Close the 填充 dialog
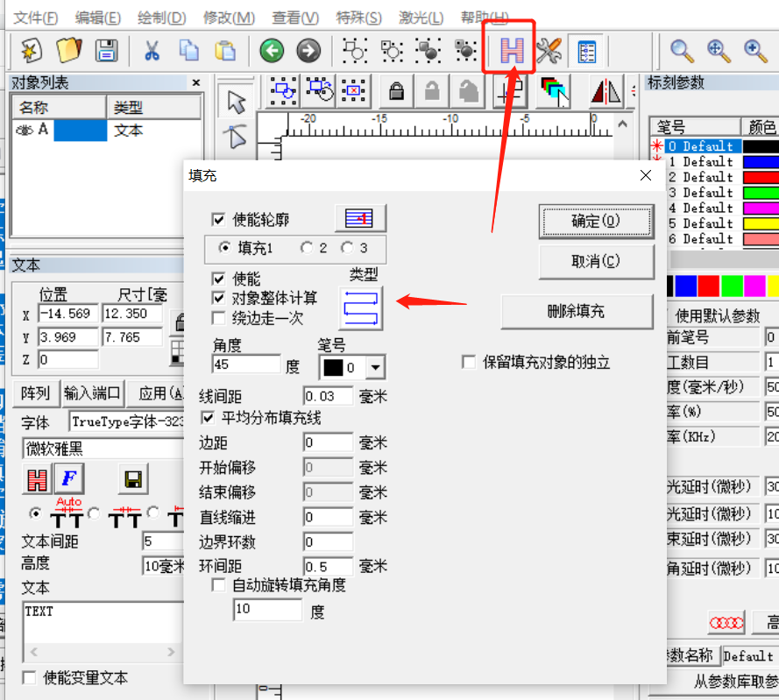Viewport: 779px width, 700px height. click(645, 175)
